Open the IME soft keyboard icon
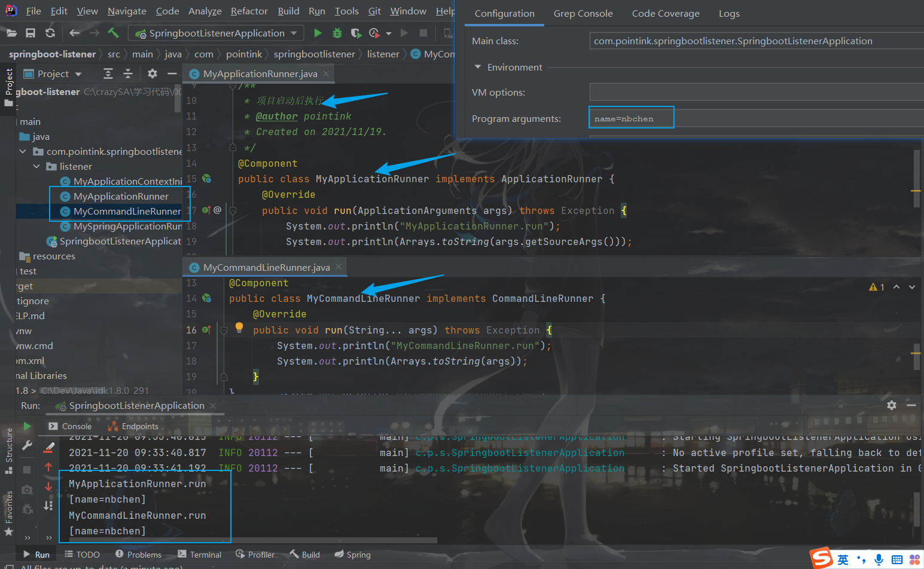The image size is (924, 569). pyautogui.click(x=896, y=559)
